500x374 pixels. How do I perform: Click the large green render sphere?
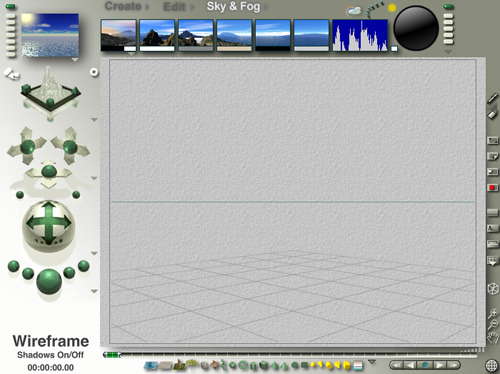pos(49,282)
